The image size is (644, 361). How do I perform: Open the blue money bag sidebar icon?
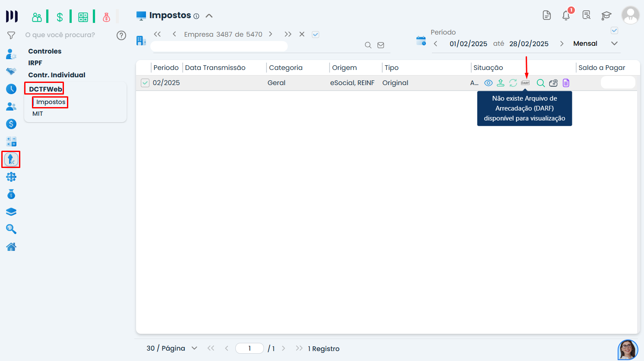[x=11, y=194]
